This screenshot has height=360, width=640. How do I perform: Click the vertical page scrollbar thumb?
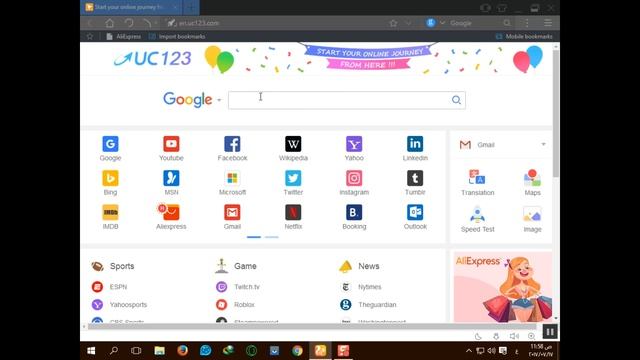(x=556, y=113)
